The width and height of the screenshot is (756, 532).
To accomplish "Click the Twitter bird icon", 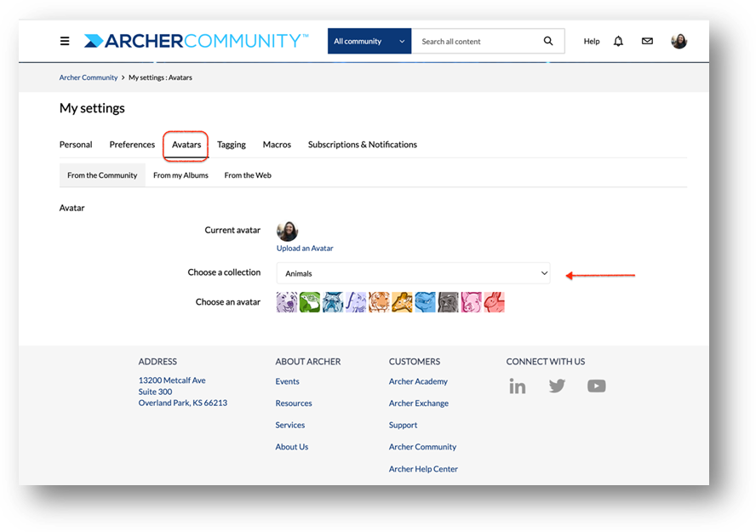I will (x=557, y=386).
